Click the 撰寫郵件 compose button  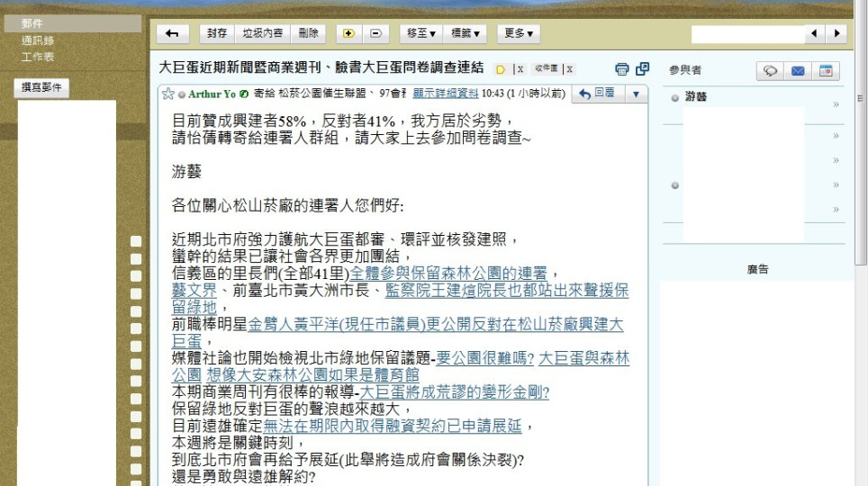pos(42,87)
